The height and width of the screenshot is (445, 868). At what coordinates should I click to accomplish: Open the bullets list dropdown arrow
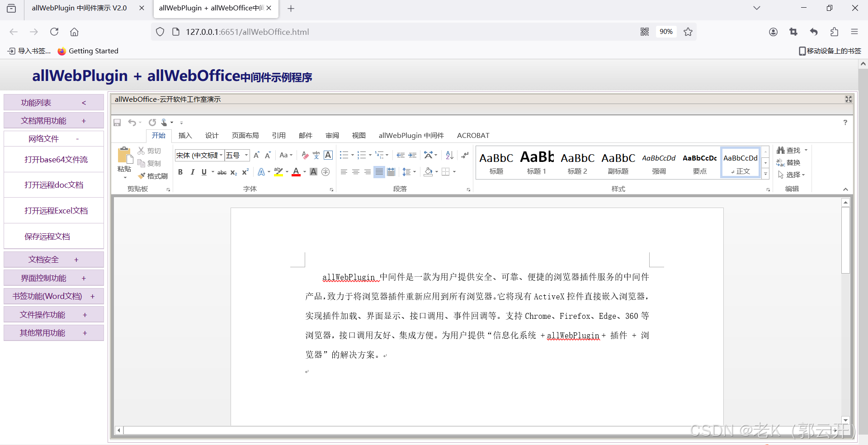coord(353,155)
